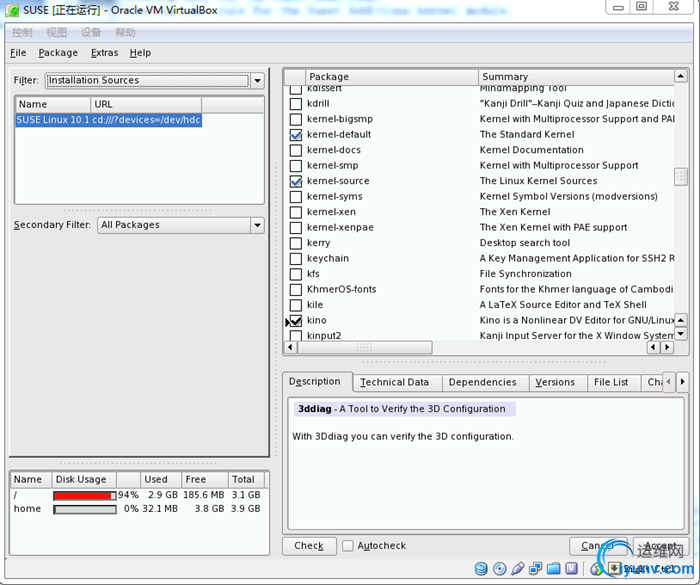The width and height of the screenshot is (700, 585).
Task: Click the Disk Usage column header
Action: point(83,480)
